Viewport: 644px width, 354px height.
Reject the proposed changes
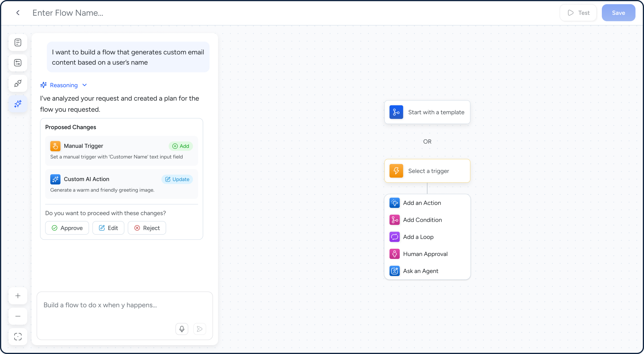click(147, 228)
